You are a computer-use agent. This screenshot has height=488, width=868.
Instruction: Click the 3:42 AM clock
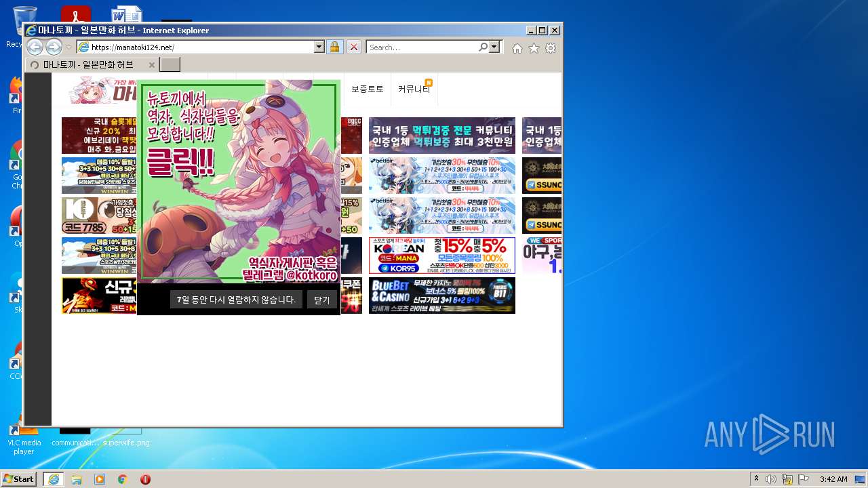click(833, 479)
